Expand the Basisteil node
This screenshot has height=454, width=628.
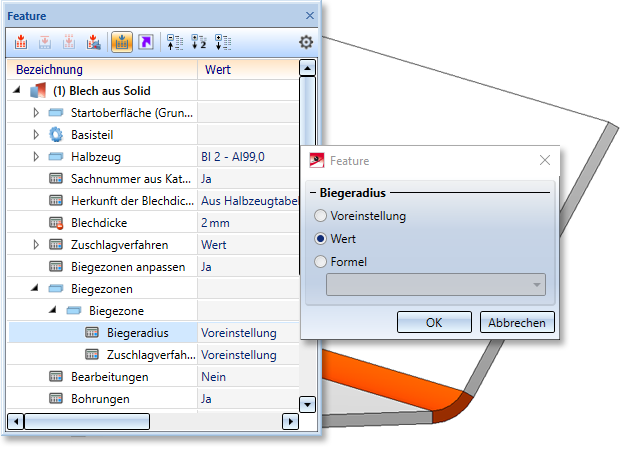36,135
